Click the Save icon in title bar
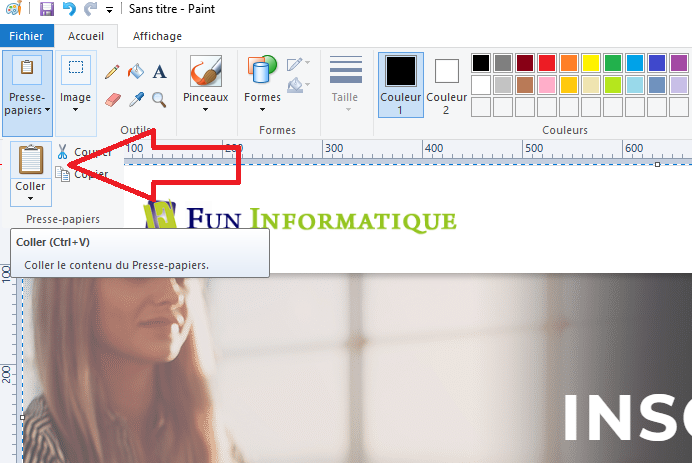This screenshot has height=463, width=692. (x=46, y=9)
